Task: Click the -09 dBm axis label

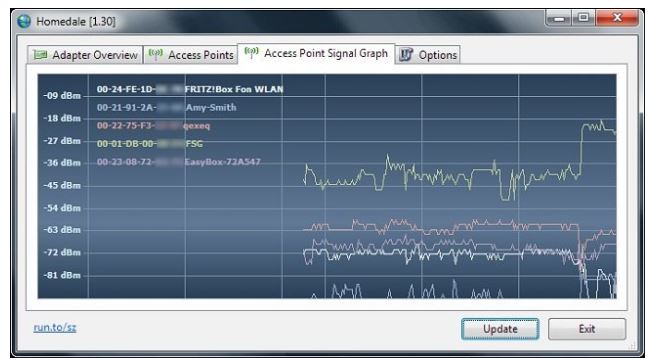Action: 62,96
